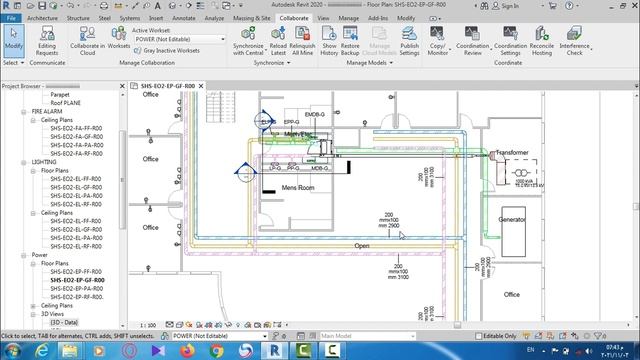Expand the 3D Views tree node
Screen dimensions: 640x360
pyautogui.click(x=33, y=314)
